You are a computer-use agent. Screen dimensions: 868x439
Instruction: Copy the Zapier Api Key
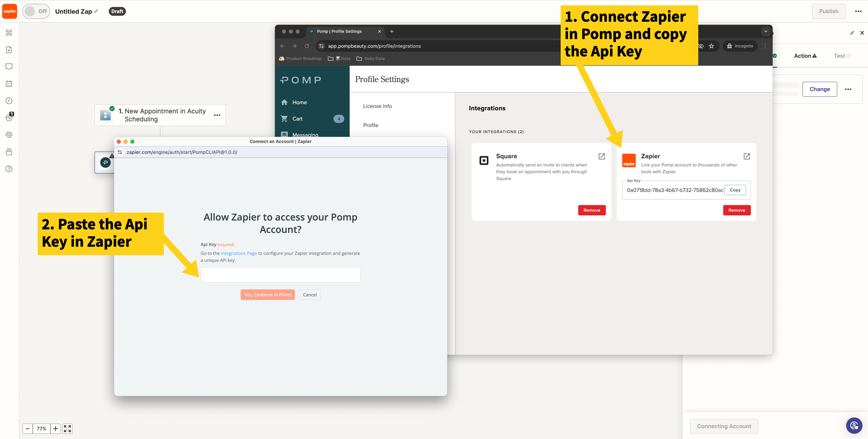(735, 190)
